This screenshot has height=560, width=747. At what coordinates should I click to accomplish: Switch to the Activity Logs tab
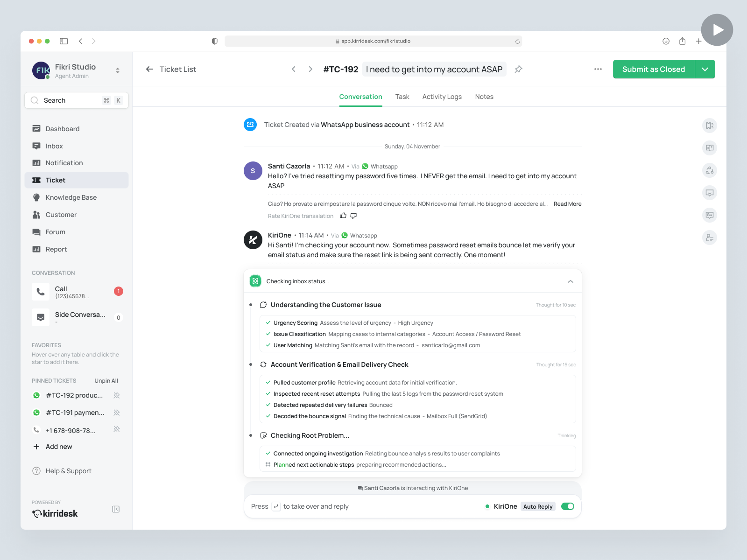(x=442, y=97)
